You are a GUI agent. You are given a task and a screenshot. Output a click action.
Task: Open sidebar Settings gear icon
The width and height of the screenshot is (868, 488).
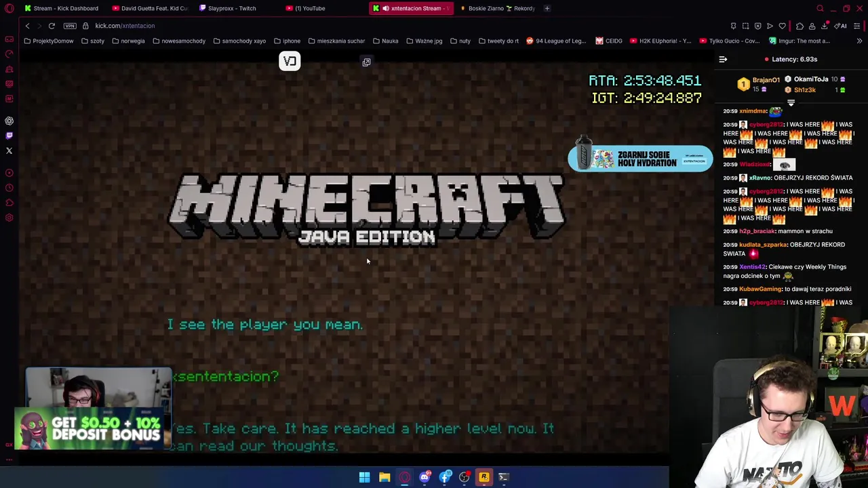(x=9, y=218)
